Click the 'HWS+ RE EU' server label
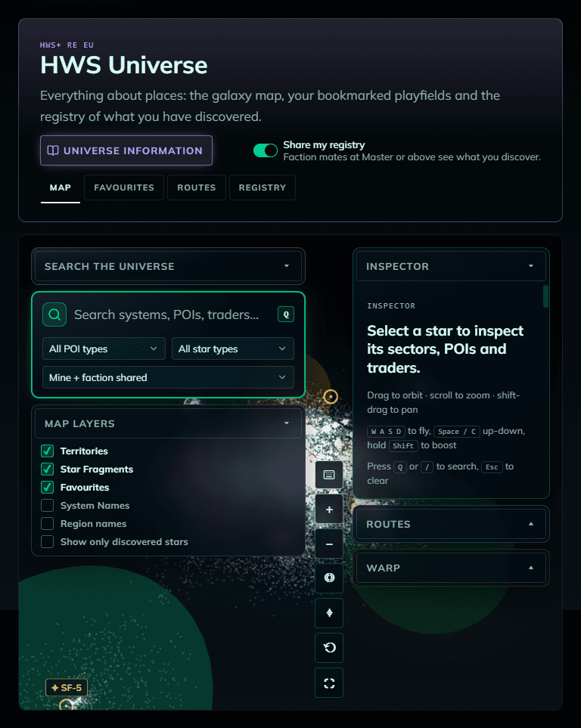581x728 pixels. [67, 45]
